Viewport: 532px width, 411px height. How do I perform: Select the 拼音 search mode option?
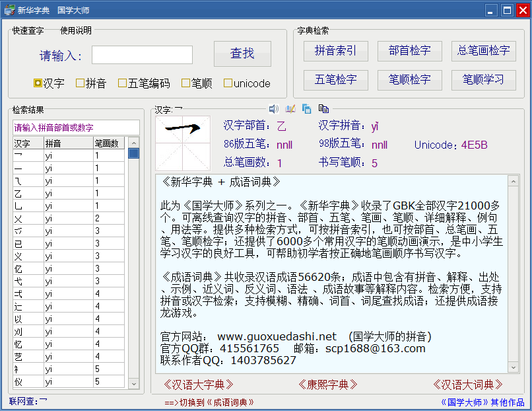(81, 83)
